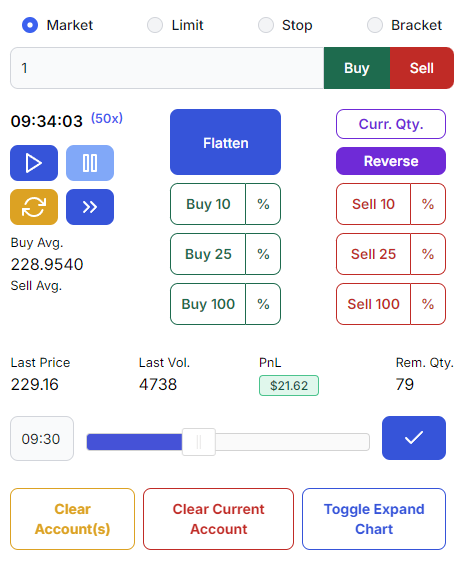The height and width of the screenshot is (569, 465).
Task: Click the red Sell button
Action: tap(422, 68)
